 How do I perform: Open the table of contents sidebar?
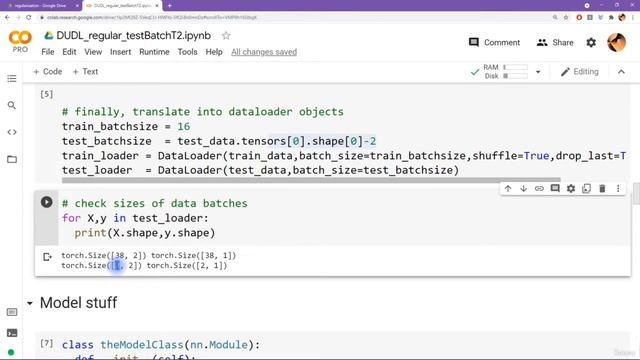12,78
